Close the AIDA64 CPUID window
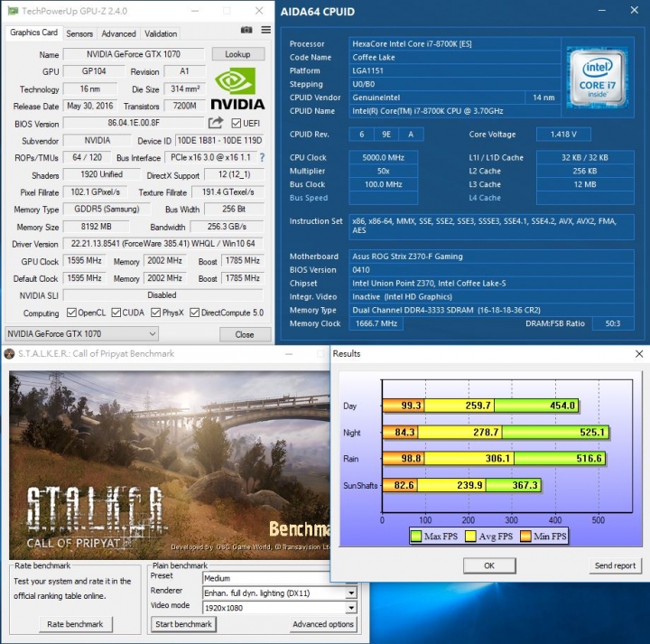 (635, 10)
